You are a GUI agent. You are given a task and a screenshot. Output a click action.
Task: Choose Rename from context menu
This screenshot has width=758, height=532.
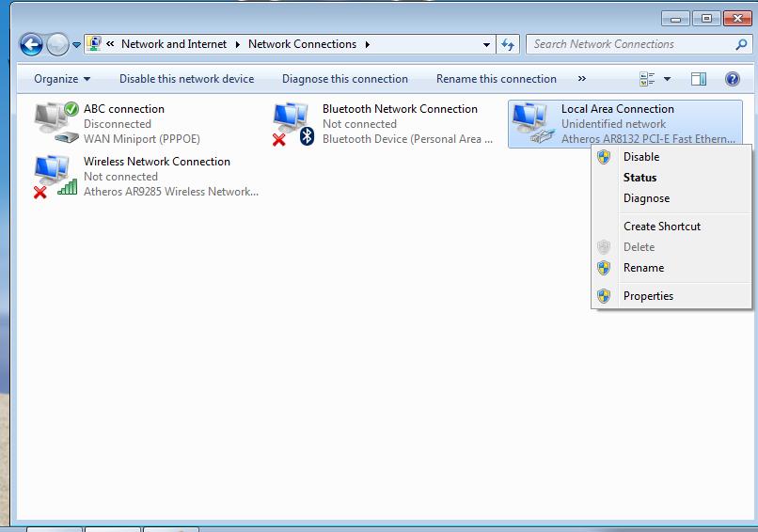coord(671,268)
